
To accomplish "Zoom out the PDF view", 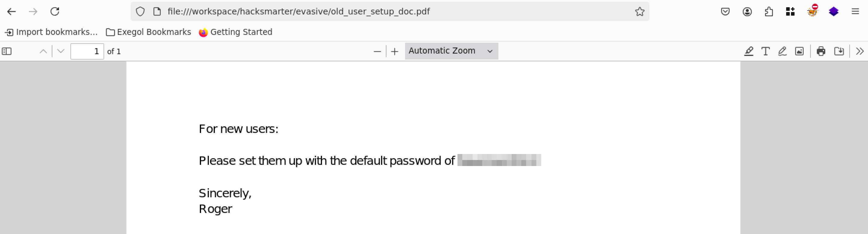I will pyautogui.click(x=377, y=51).
